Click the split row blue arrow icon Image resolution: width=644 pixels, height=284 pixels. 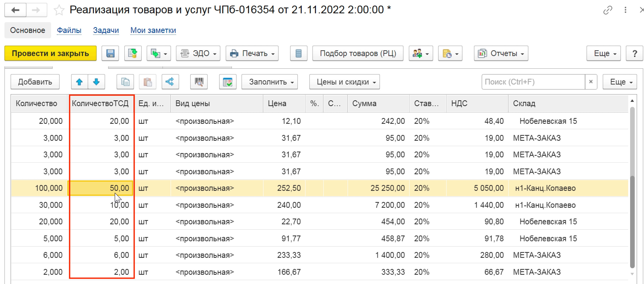(x=170, y=82)
